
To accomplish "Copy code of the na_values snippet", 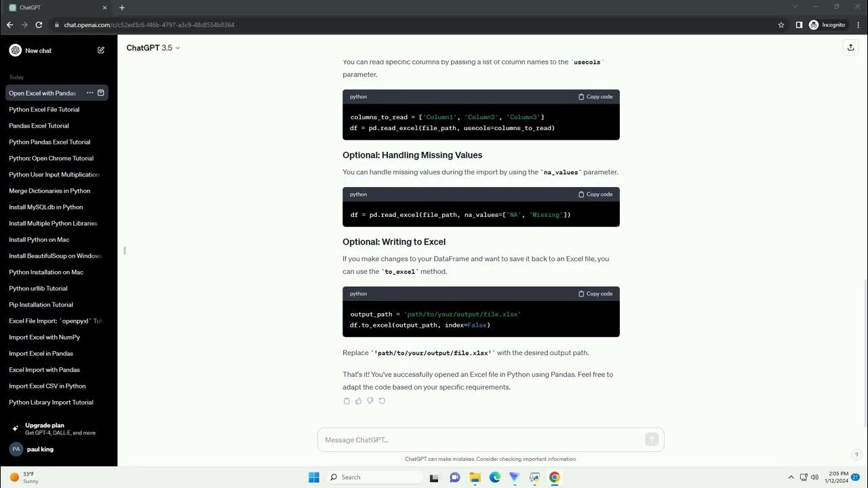I will [595, 194].
